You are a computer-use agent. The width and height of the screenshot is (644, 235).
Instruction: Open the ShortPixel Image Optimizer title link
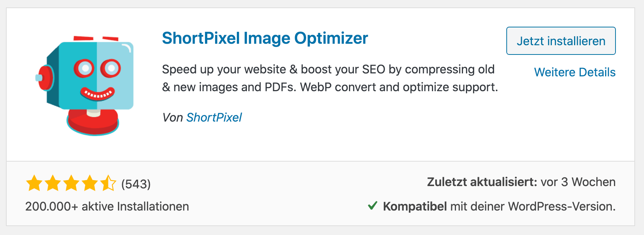[265, 38]
